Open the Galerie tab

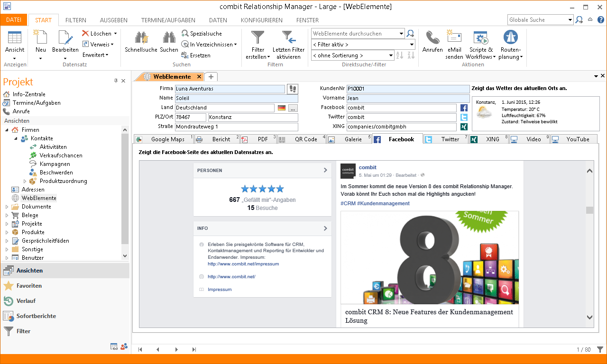[349, 139]
